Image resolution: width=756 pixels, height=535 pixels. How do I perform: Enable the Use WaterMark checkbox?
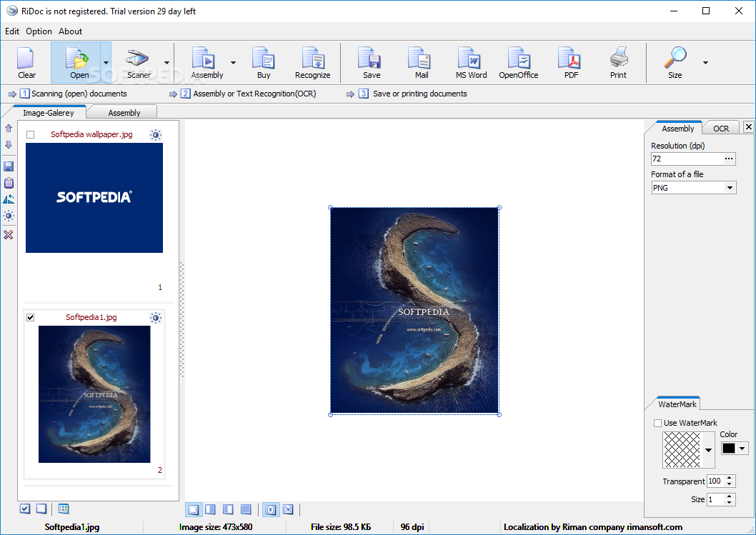point(657,423)
